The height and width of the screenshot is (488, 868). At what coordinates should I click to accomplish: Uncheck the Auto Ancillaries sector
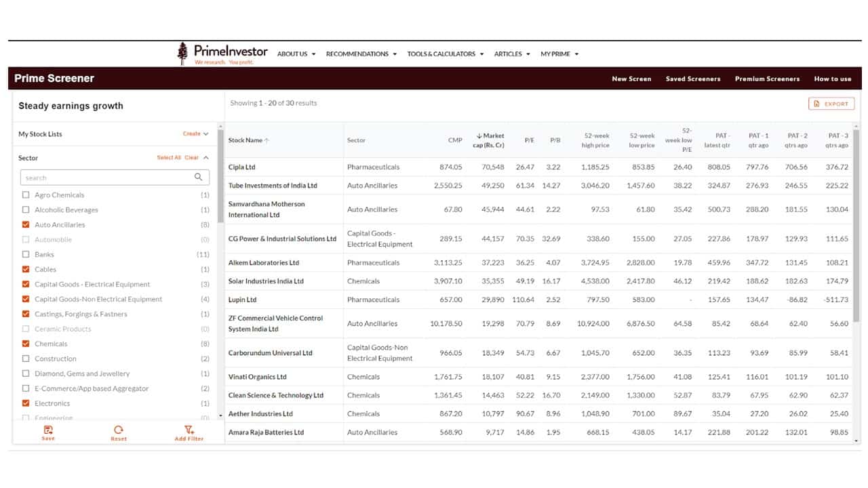(x=26, y=225)
